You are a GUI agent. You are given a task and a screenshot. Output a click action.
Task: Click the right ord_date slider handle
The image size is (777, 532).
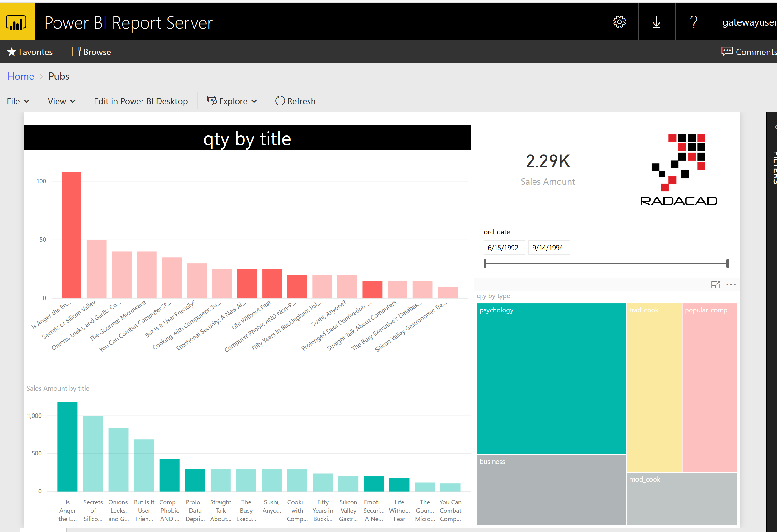(x=728, y=264)
